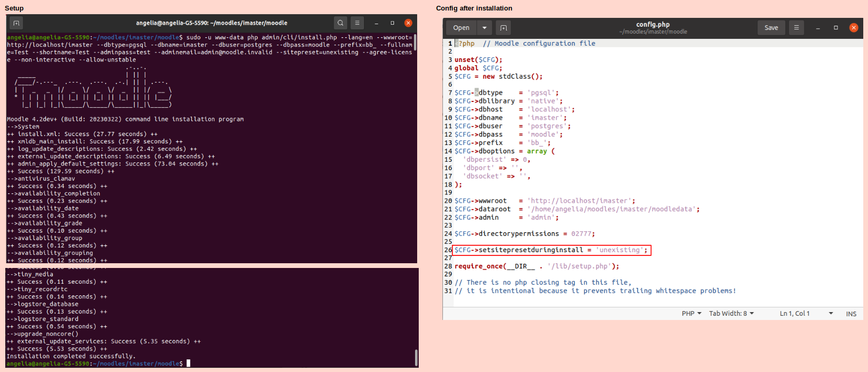The height and width of the screenshot is (372, 868).
Task: Click 'admin_apply_default_settings' terminal line
Action: pyautogui.click(x=113, y=164)
